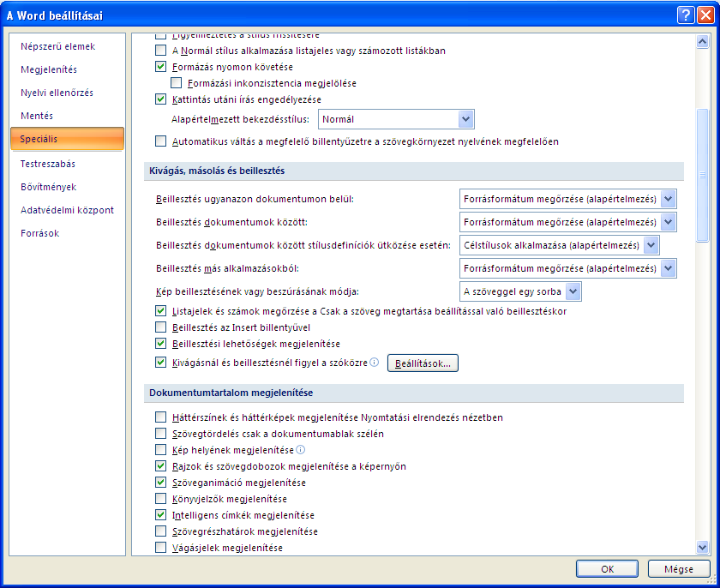The height and width of the screenshot is (588, 720).
Task: Click info icon beside Kép helyének megjelenítése
Action: click(300, 450)
